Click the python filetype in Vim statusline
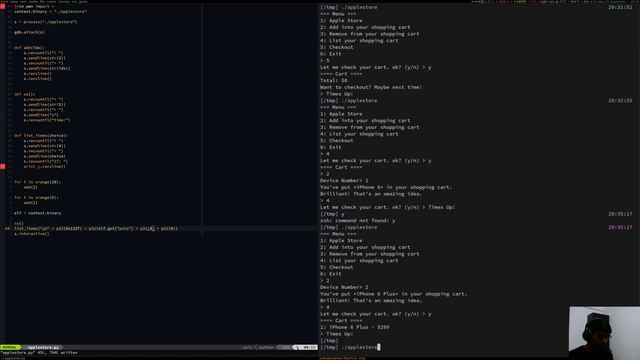 click(266, 347)
